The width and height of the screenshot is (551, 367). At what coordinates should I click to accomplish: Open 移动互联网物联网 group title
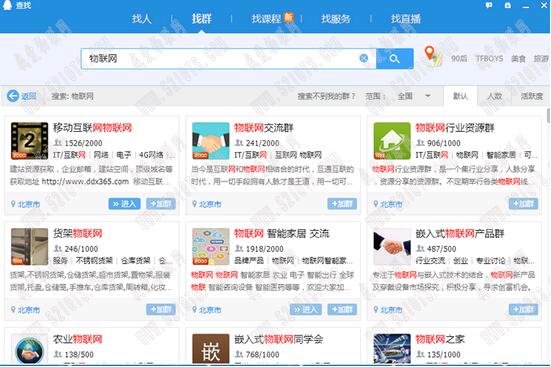point(92,128)
